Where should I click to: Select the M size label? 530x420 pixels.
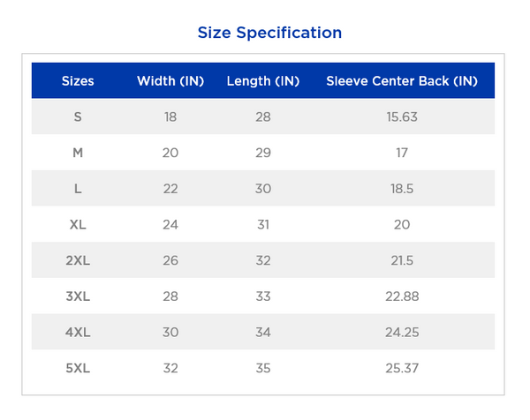(78, 153)
